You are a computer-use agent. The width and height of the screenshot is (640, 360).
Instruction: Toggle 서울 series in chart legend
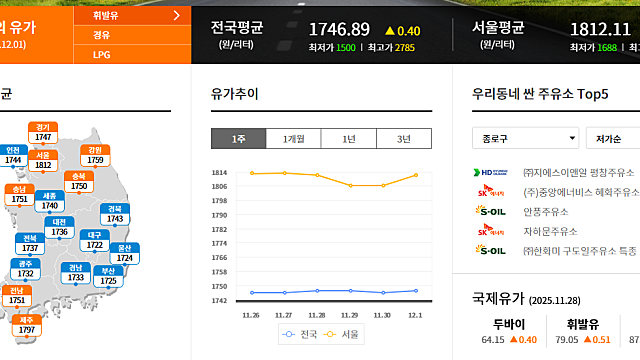[340, 334]
